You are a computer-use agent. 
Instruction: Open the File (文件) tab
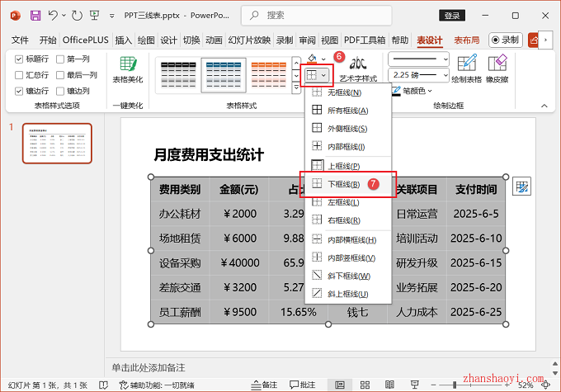point(20,40)
